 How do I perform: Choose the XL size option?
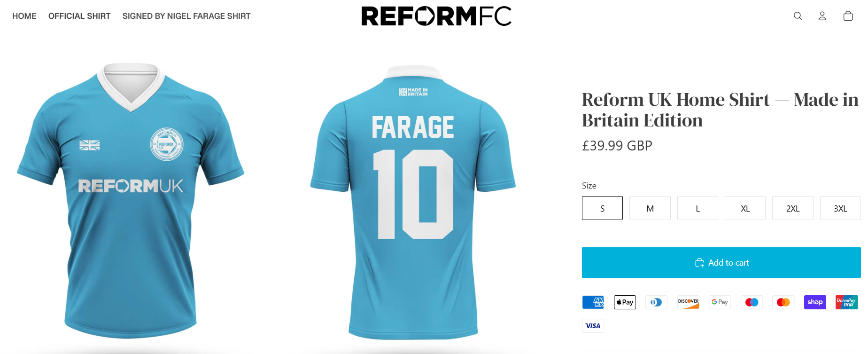click(745, 208)
